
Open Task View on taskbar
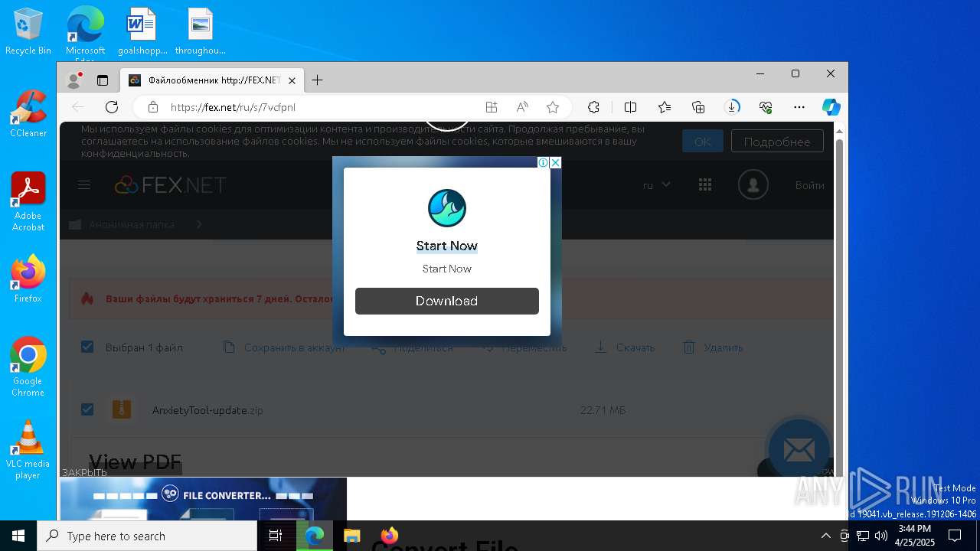(x=276, y=536)
